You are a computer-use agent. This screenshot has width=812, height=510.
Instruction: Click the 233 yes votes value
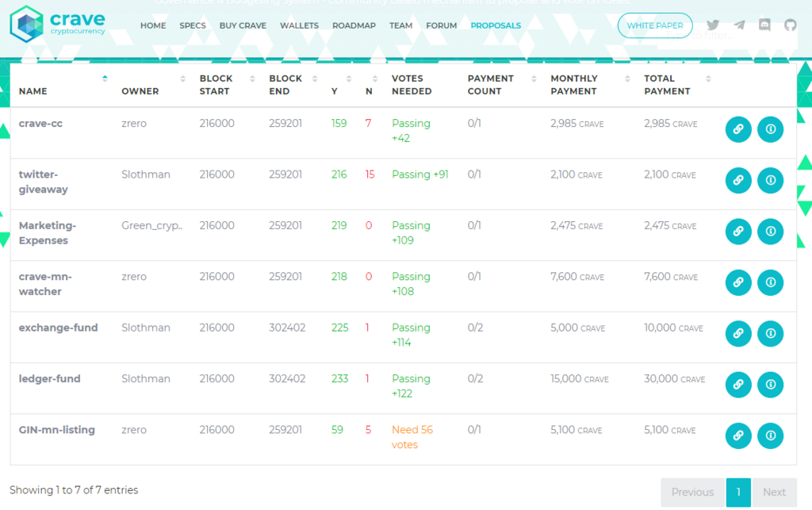339,379
